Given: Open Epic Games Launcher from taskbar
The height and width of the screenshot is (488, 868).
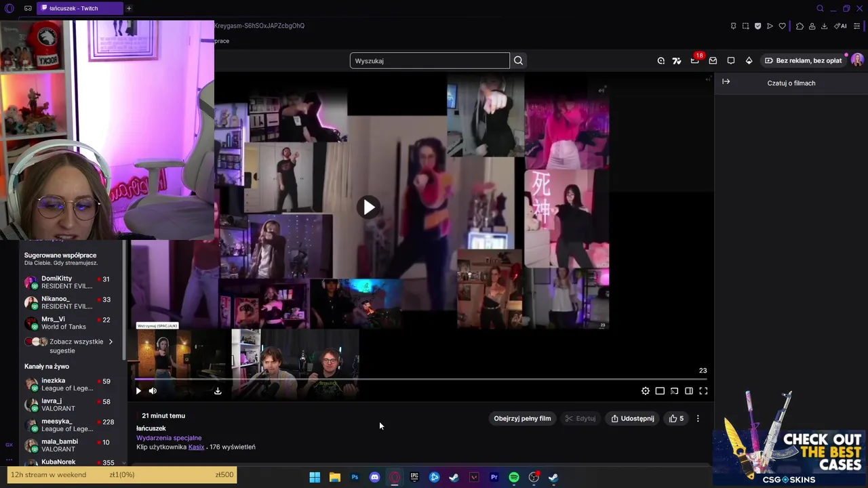Looking at the screenshot, I should (414, 477).
